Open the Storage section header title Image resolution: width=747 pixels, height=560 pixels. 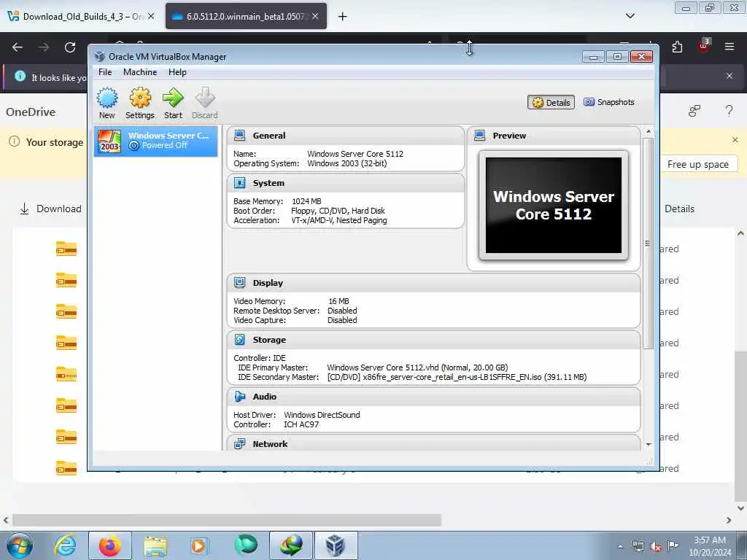[x=269, y=340]
